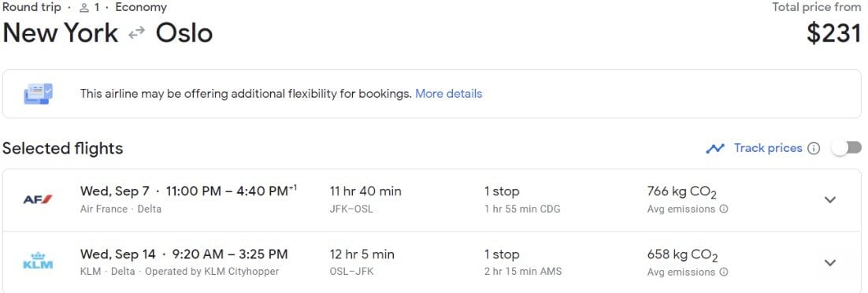Click the Track prices trend-line icon

[x=715, y=148]
